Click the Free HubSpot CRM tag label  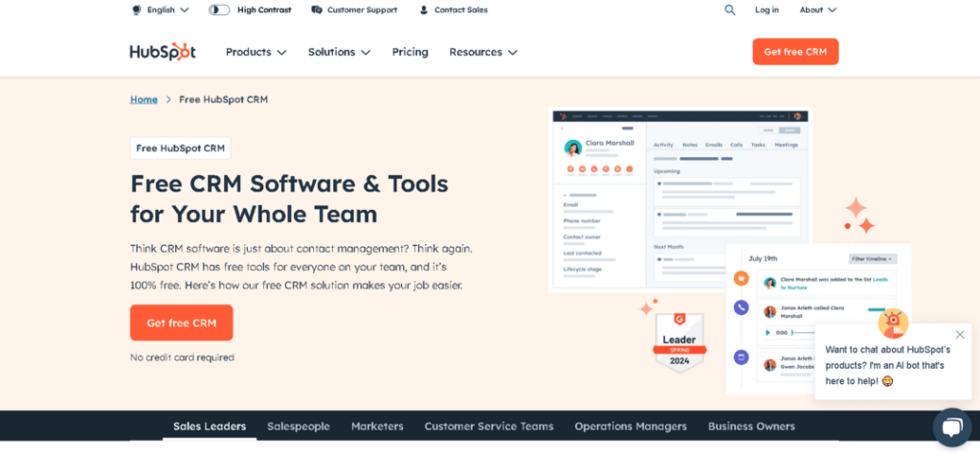(181, 148)
